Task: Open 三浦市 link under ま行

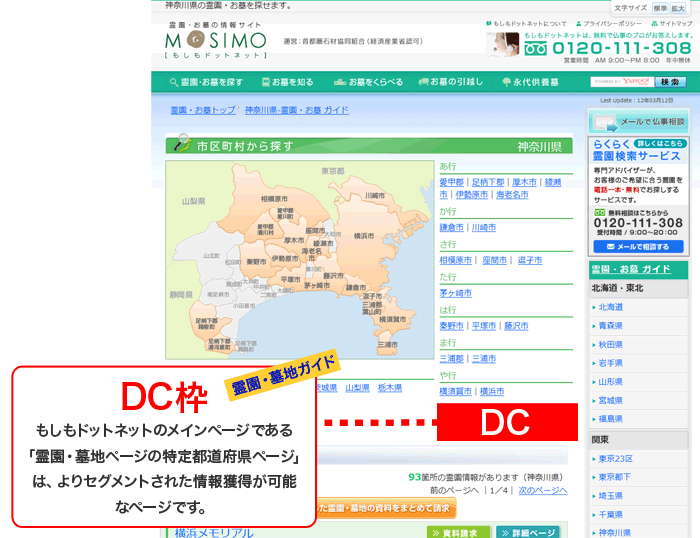Action: click(483, 359)
